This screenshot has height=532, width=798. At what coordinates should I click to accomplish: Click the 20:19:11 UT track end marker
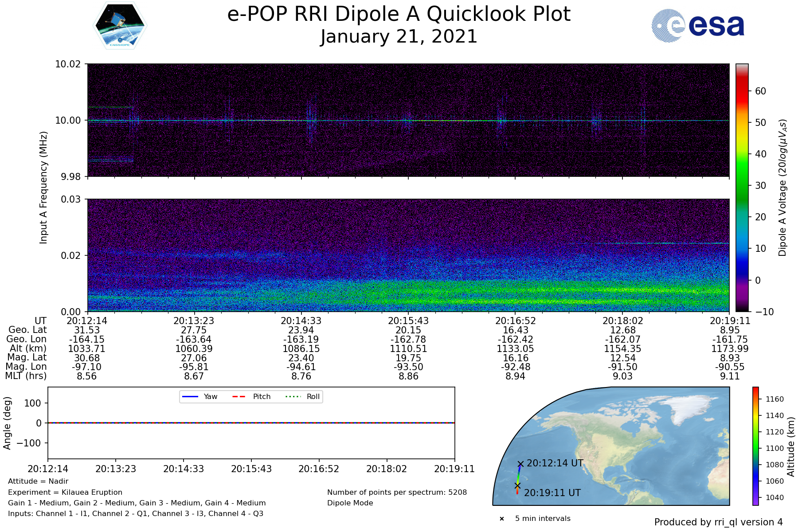point(517,486)
